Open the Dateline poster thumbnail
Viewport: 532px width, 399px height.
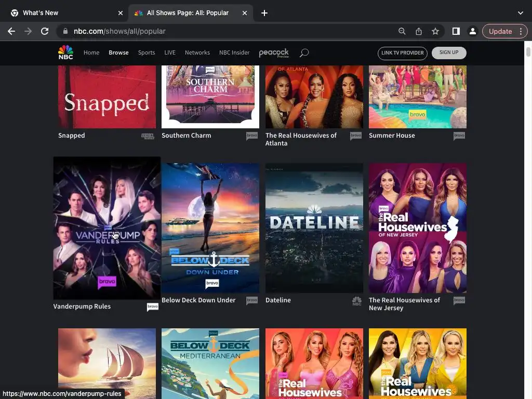pos(314,228)
